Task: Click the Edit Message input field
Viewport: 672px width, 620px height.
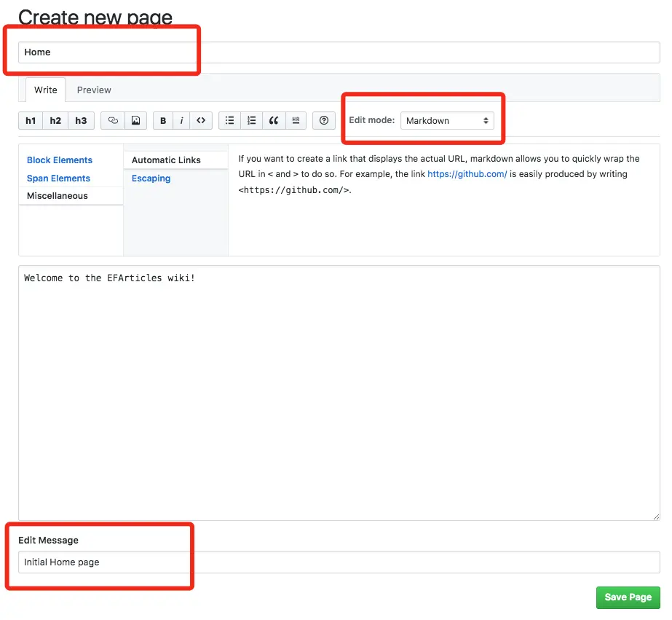Action: [x=339, y=562]
